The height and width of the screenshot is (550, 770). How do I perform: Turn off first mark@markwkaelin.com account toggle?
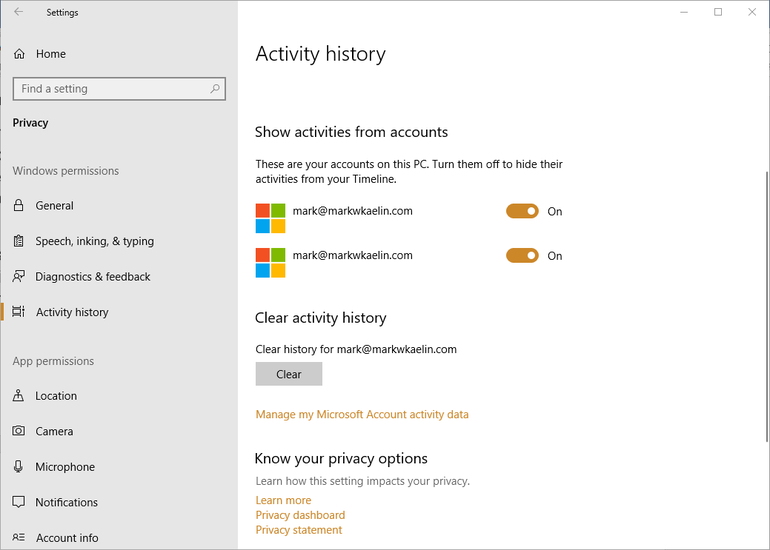tap(522, 211)
